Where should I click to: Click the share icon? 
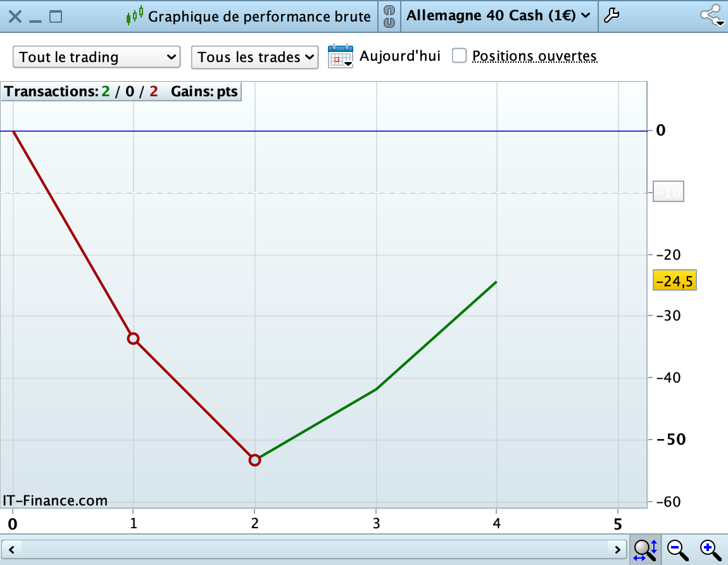(712, 16)
